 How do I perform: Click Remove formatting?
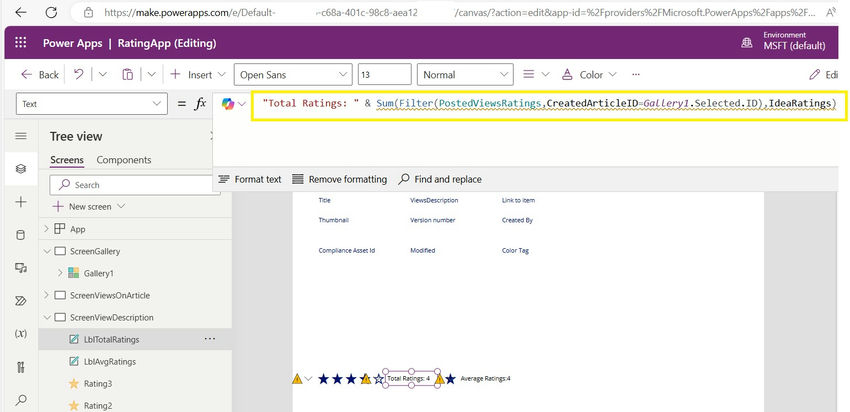pyautogui.click(x=339, y=179)
